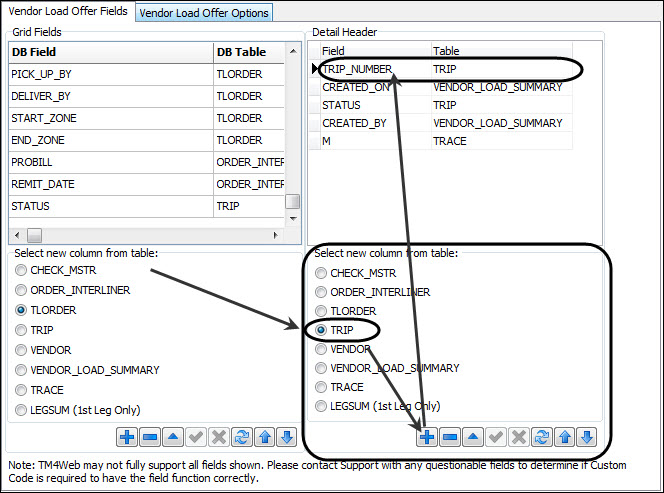Click the DB Table column header
Screen dimensions: 664x493
[x=248, y=51]
